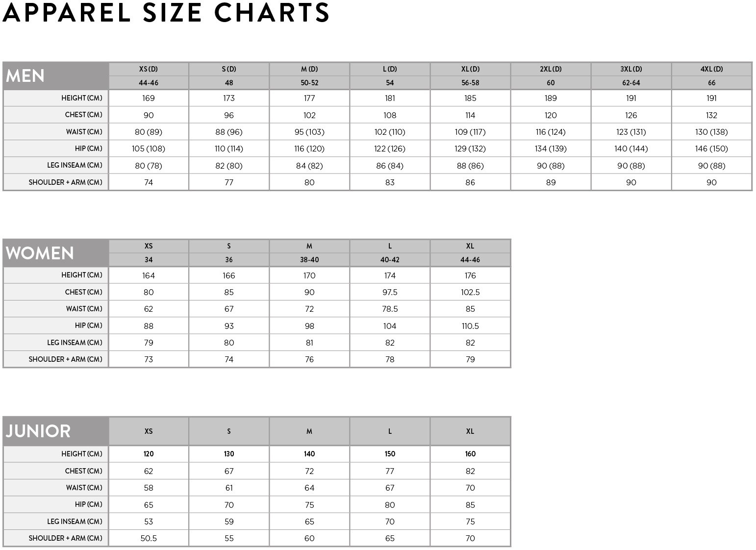Select the men's 4XL (D) column header
This screenshot has height=550, width=756.
click(x=711, y=69)
